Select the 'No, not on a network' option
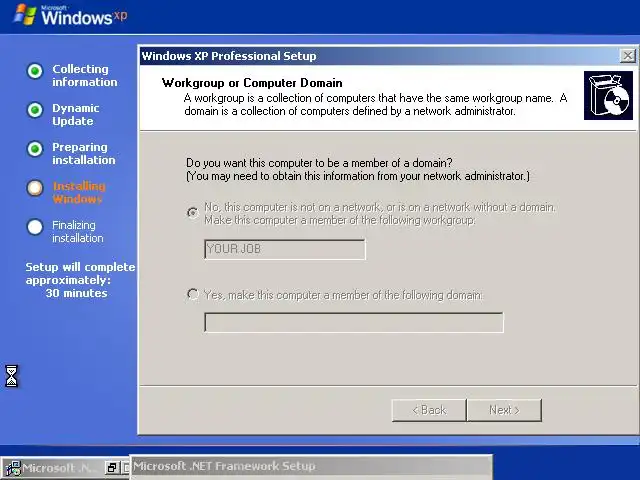 coord(193,213)
